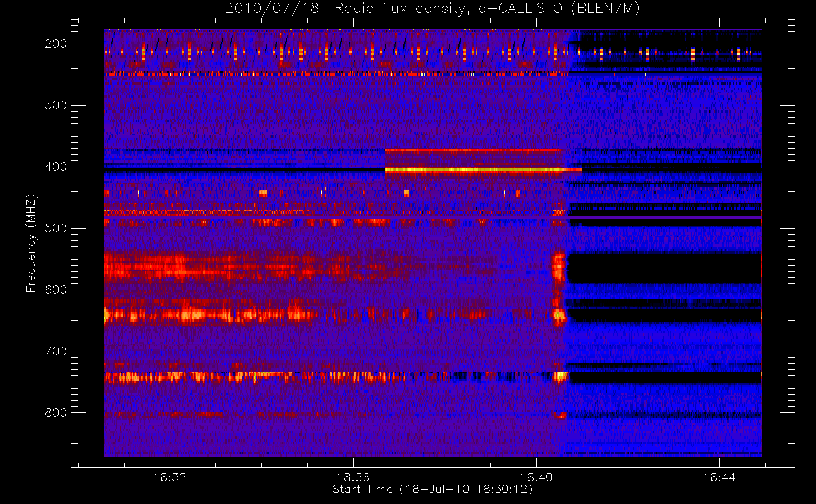Click the thin red band above 400 MHz

point(473,150)
